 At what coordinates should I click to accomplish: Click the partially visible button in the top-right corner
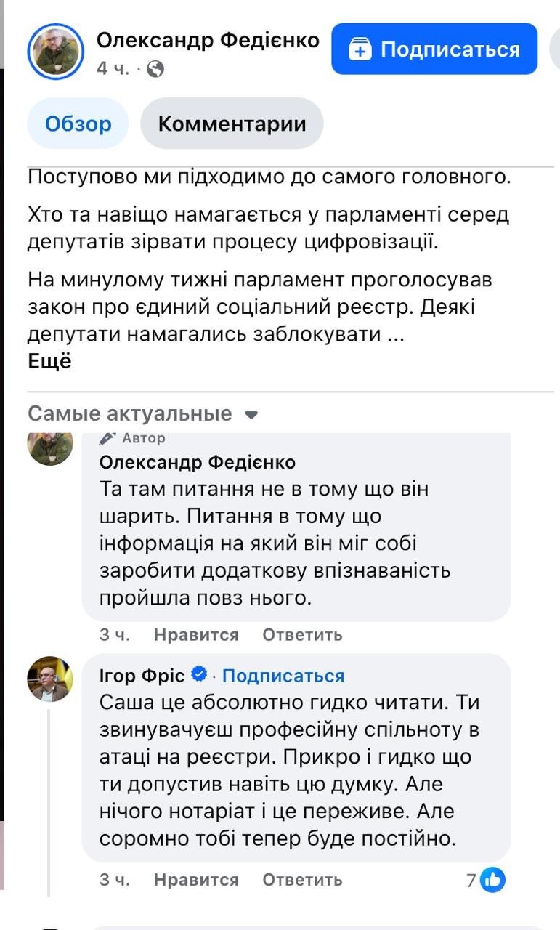[556, 49]
